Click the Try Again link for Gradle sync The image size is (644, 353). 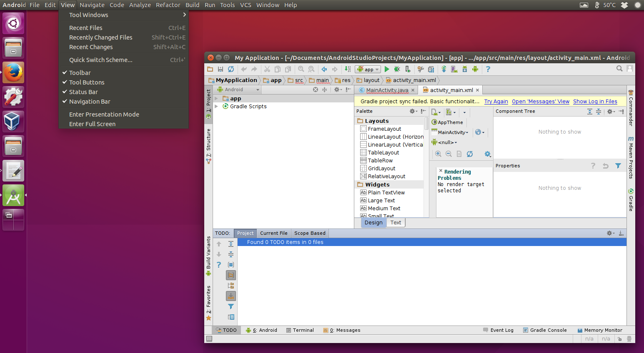496,101
